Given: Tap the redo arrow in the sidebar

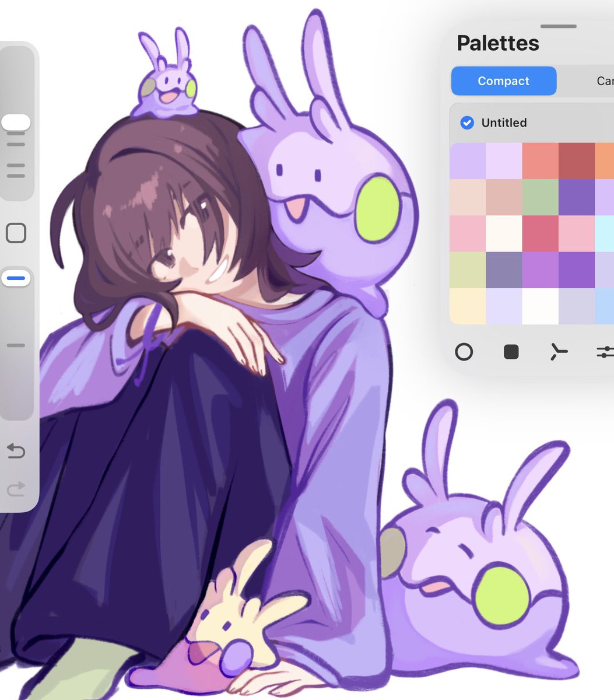Looking at the screenshot, I should pyautogui.click(x=16, y=489).
